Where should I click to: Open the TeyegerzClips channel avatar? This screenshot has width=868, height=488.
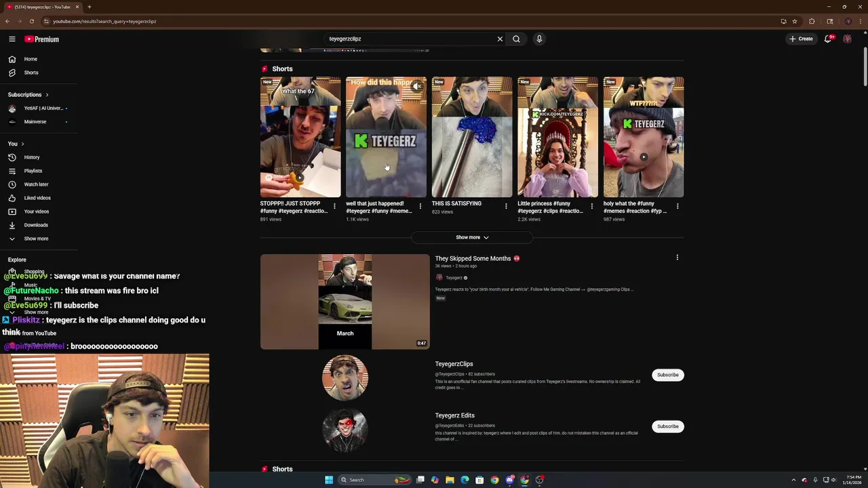(x=345, y=378)
